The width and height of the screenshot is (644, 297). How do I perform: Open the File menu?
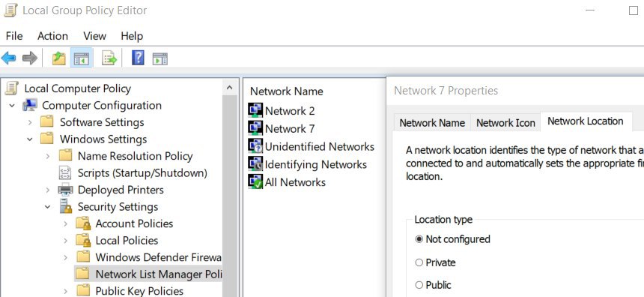click(14, 36)
